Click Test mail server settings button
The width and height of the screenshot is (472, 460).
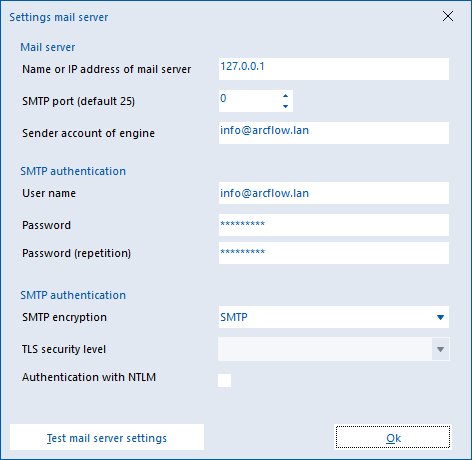click(107, 437)
